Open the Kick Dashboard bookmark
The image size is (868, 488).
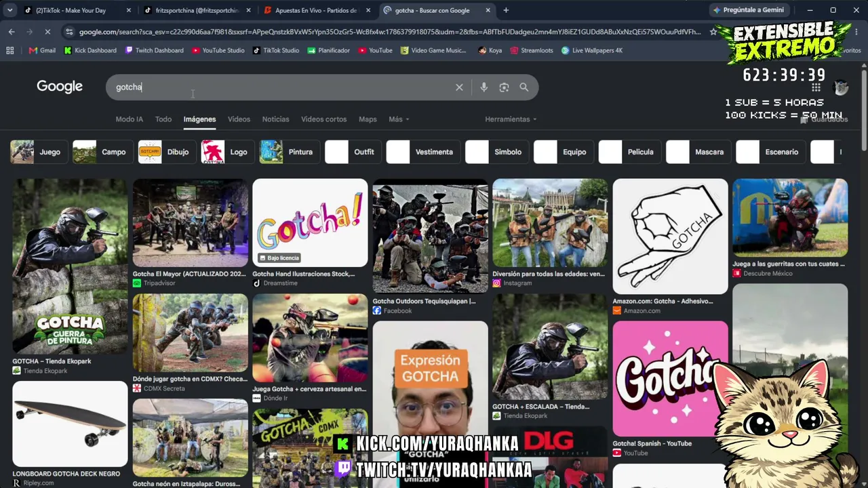point(90,50)
